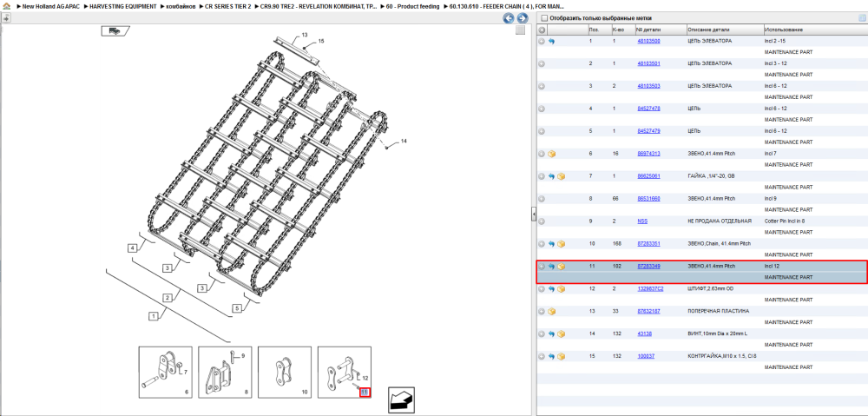Open 'New Holland AG APAC' breadcrumb
Screen dimensions: 868x416
(x=49, y=6)
